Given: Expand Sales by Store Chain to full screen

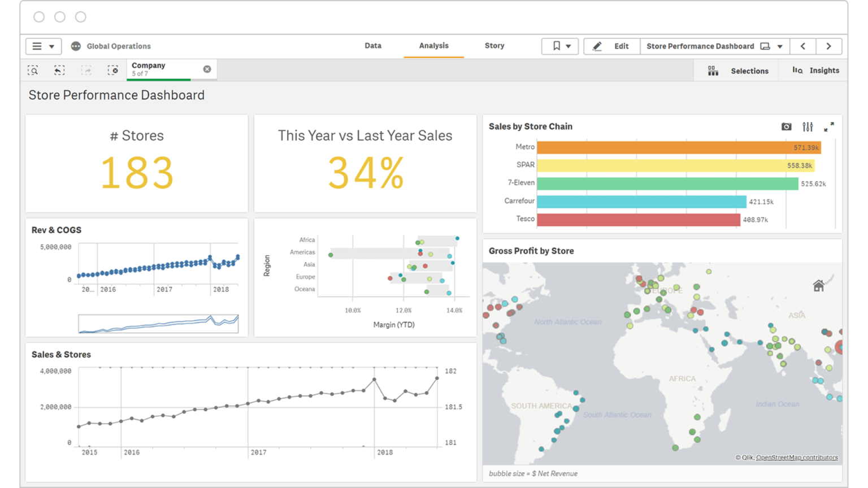Looking at the screenshot, I should coord(830,127).
